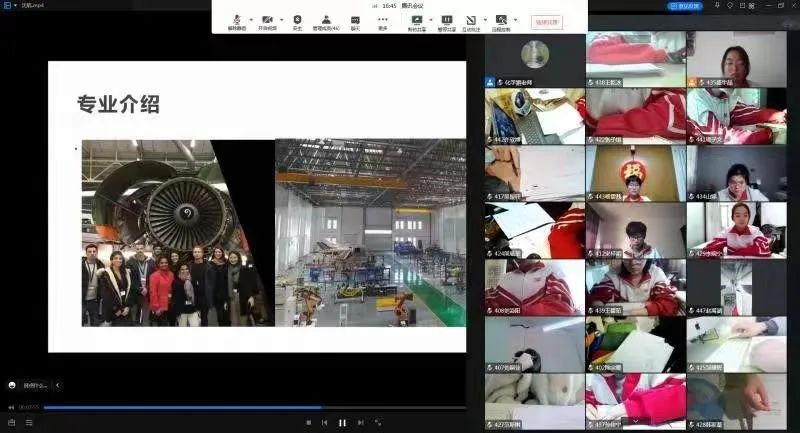Expand audio options arrow beside microphone
This screenshot has width=800, height=433.
click(249, 19)
